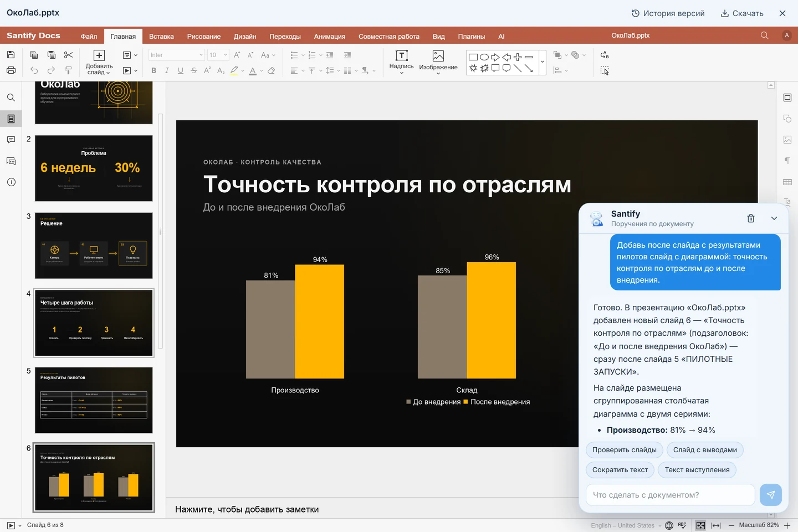
Task: Open the search panel in the left sidebar
Action: point(11,98)
